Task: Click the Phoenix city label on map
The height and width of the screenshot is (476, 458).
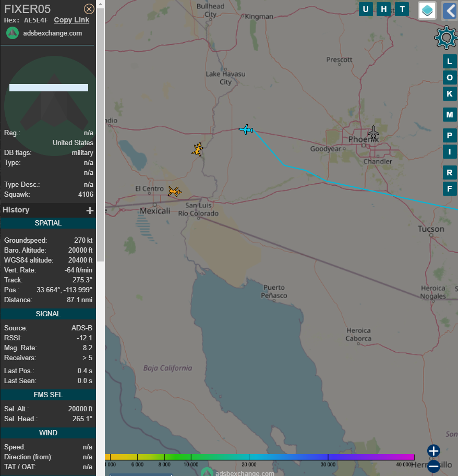Action: click(363, 140)
